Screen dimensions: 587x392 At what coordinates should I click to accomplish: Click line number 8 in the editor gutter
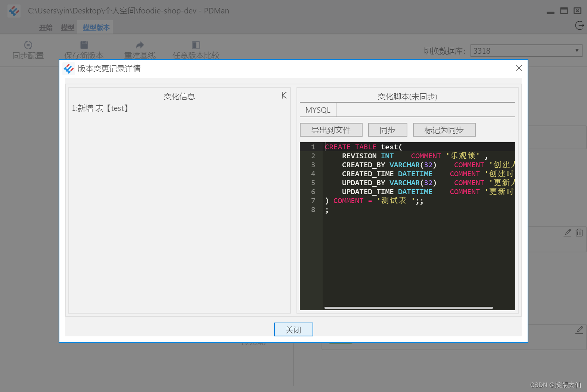coord(313,210)
